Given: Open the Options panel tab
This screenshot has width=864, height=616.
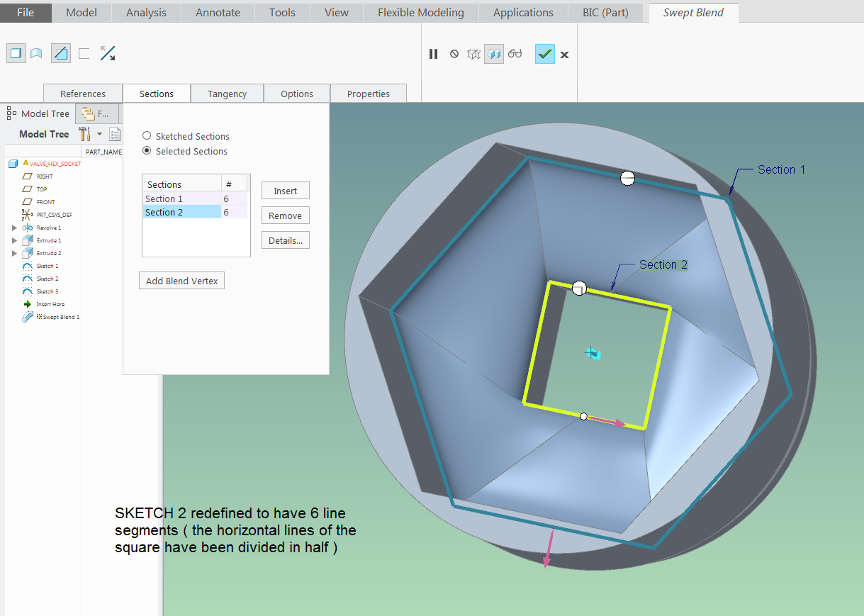Looking at the screenshot, I should click(297, 94).
